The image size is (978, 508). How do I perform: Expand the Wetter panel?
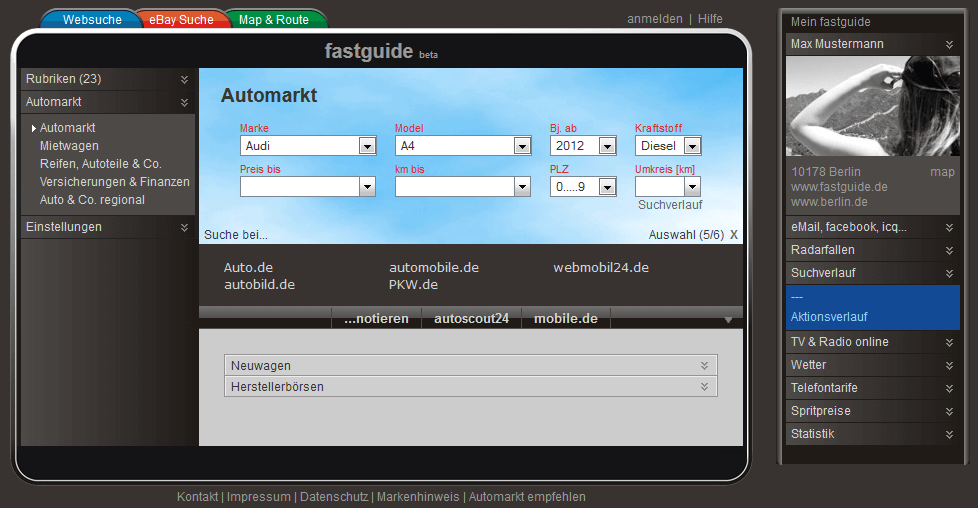point(873,365)
